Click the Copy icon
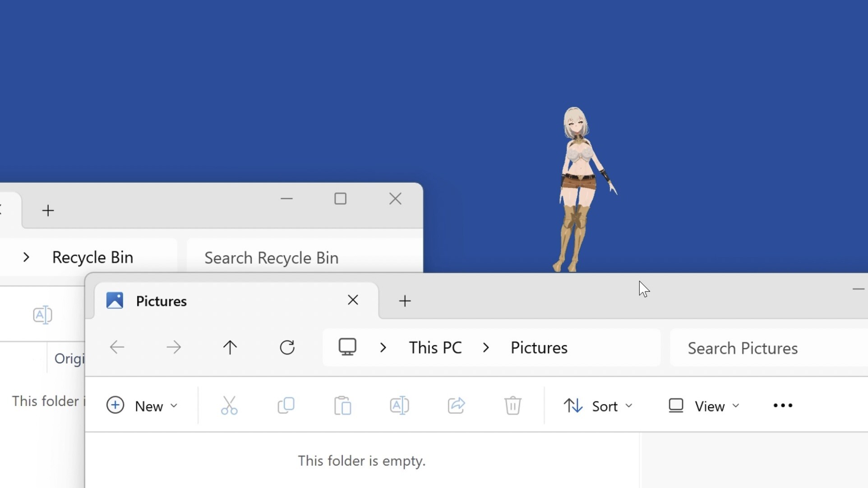The height and width of the screenshot is (488, 868). click(286, 405)
